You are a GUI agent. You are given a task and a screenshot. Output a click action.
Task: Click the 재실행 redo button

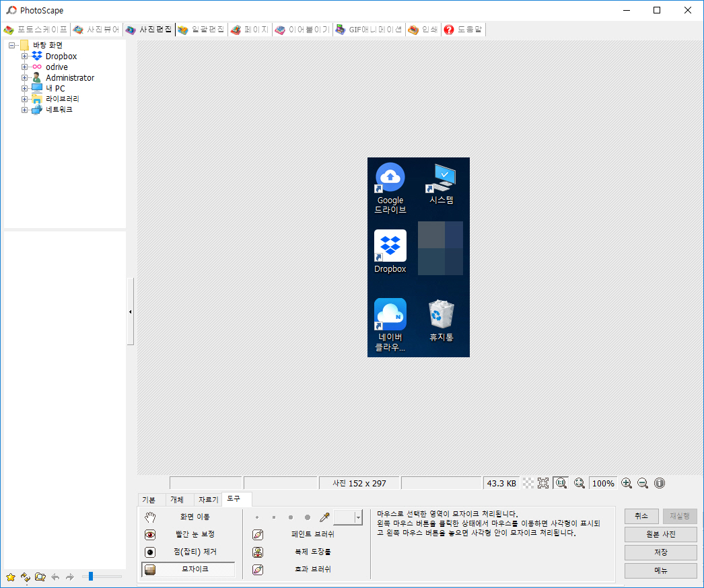(x=680, y=516)
